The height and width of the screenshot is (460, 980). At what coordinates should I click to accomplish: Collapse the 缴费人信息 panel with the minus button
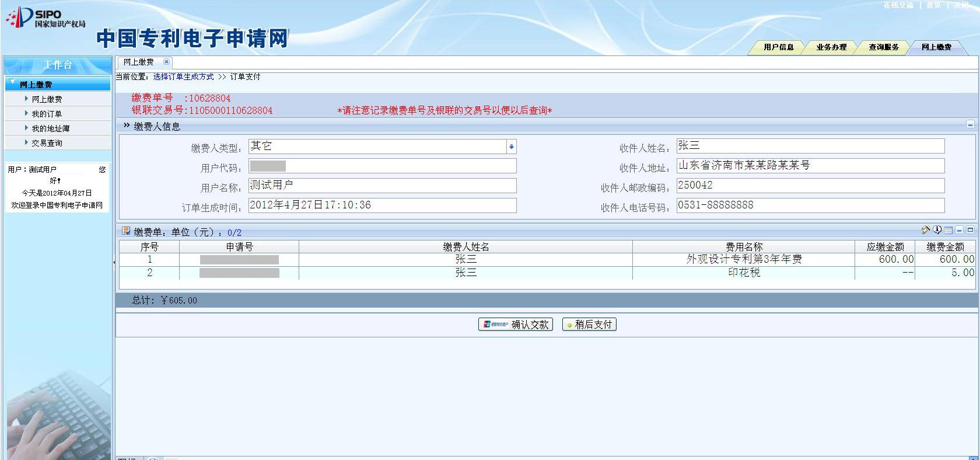970,124
